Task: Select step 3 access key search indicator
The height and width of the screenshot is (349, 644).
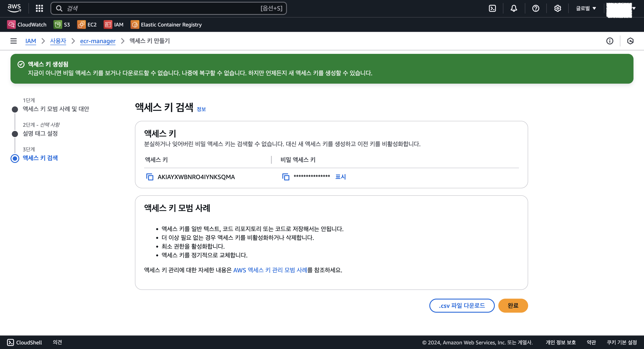Action: click(x=15, y=158)
